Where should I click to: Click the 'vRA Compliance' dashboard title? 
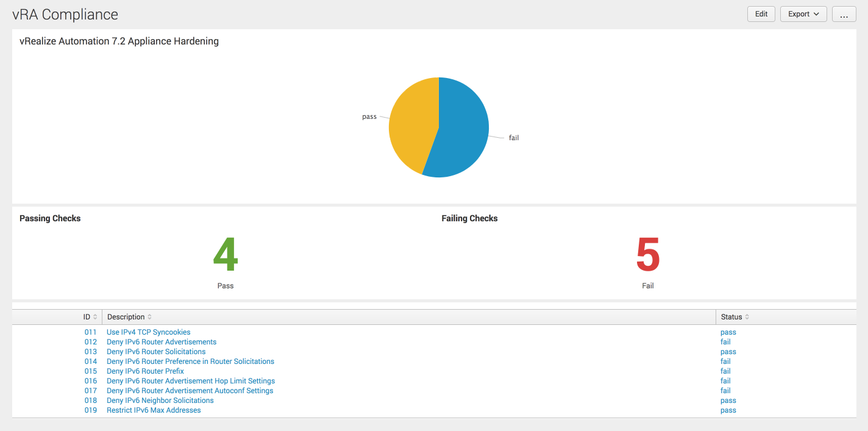(65, 15)
